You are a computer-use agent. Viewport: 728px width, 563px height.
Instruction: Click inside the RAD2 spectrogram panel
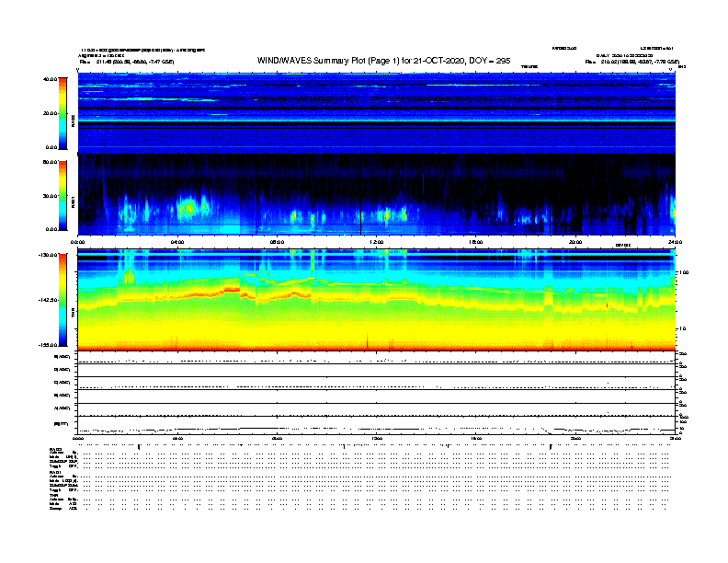pyautogui.click(x=376, y=113)
